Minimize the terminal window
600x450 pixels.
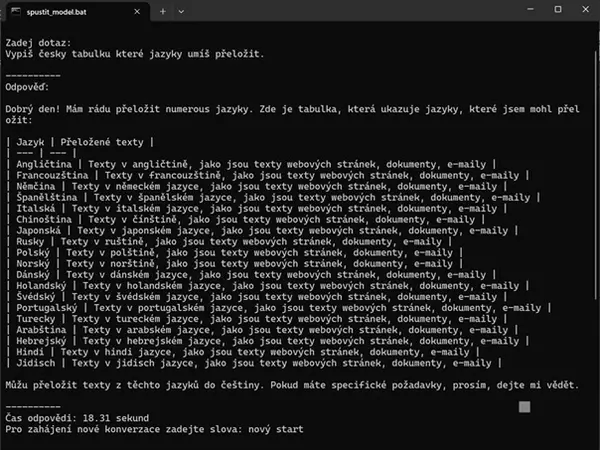click(530, 9)
